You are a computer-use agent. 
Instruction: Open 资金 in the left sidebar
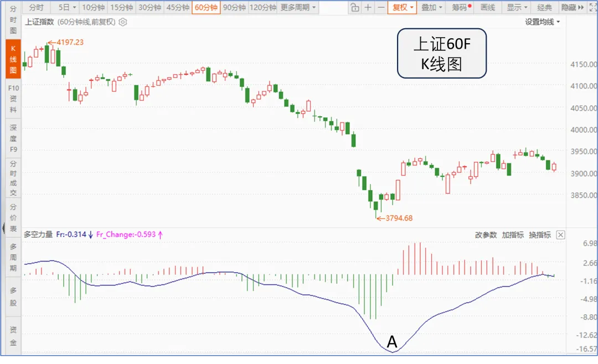(x=13, y=336)
